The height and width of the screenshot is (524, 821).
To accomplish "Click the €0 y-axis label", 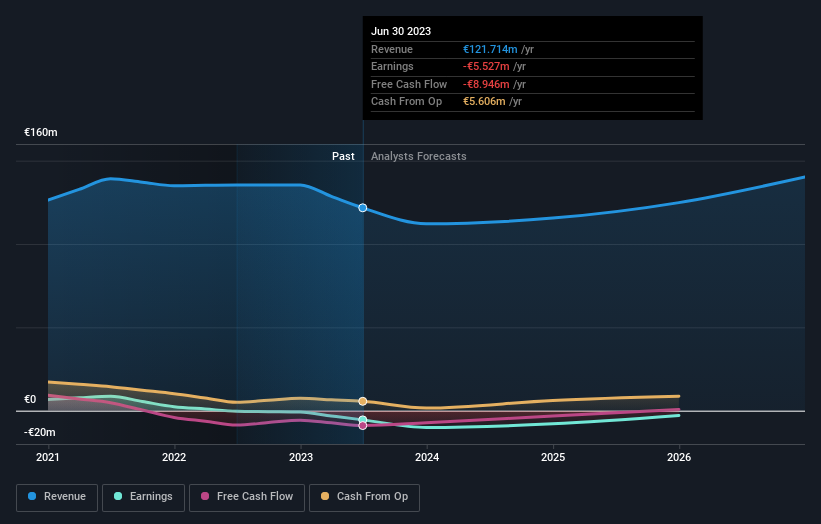I will (x=30, y=399).
